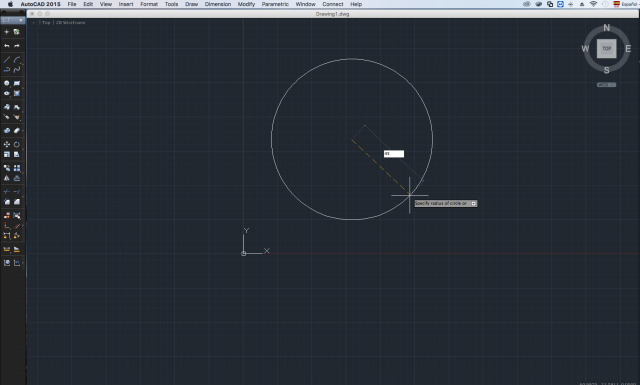The width and height of the screenshot is (640, 385).
Task: Select the Circle tool
Action: pyautogui.click(x=7, y=83)
